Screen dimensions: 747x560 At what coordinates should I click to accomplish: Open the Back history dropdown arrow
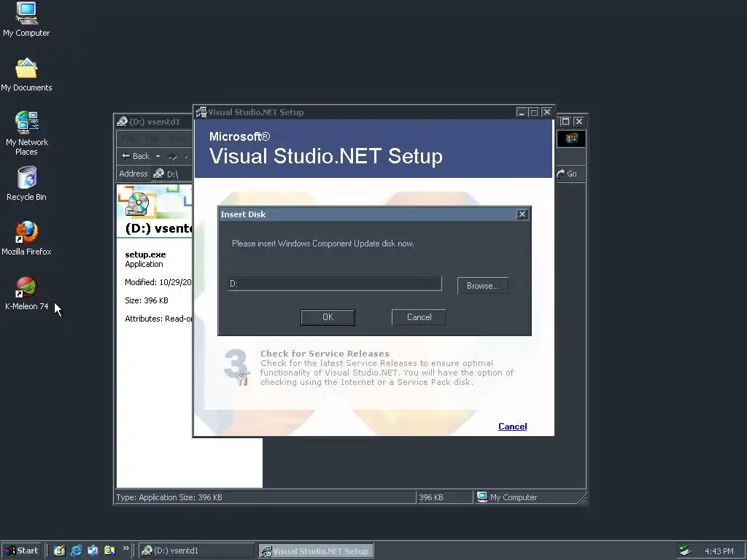pos(158,156)
